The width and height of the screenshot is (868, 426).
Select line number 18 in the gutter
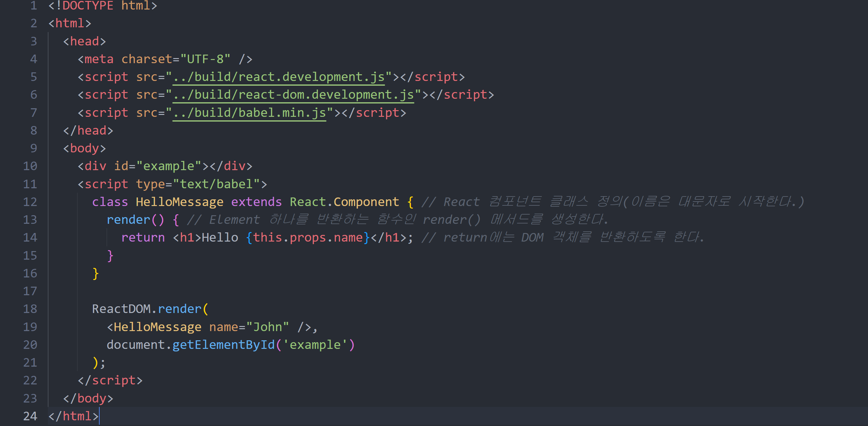pyautogui.click(x=30, y=309)
